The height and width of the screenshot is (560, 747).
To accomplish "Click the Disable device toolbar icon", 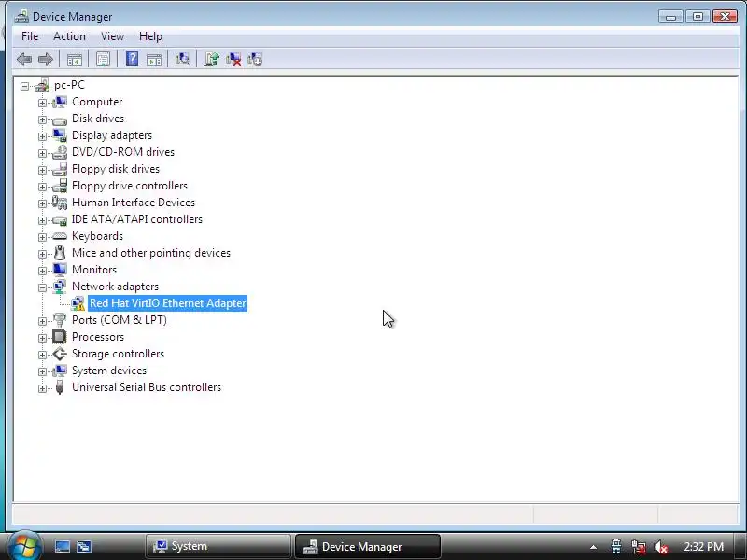I will [x=255, y=59].
